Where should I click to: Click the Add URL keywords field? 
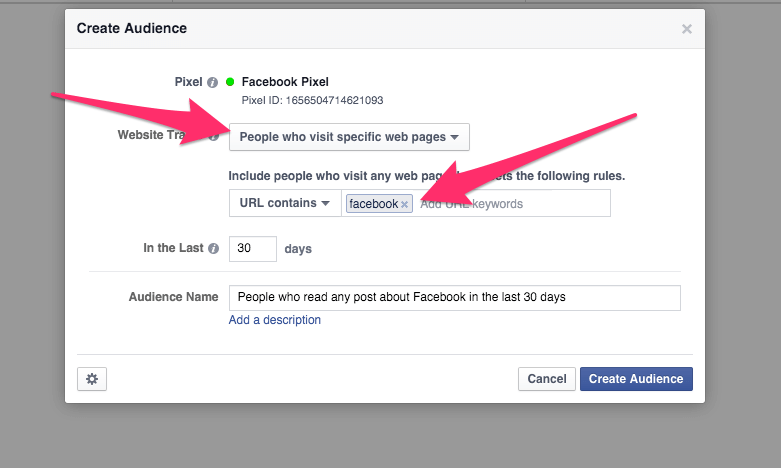click(x=510, y=204)
